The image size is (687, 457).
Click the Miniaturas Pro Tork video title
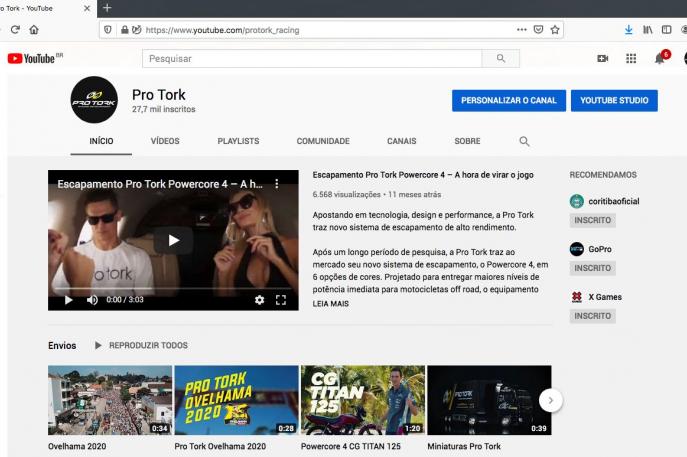[x=464, y=446]
